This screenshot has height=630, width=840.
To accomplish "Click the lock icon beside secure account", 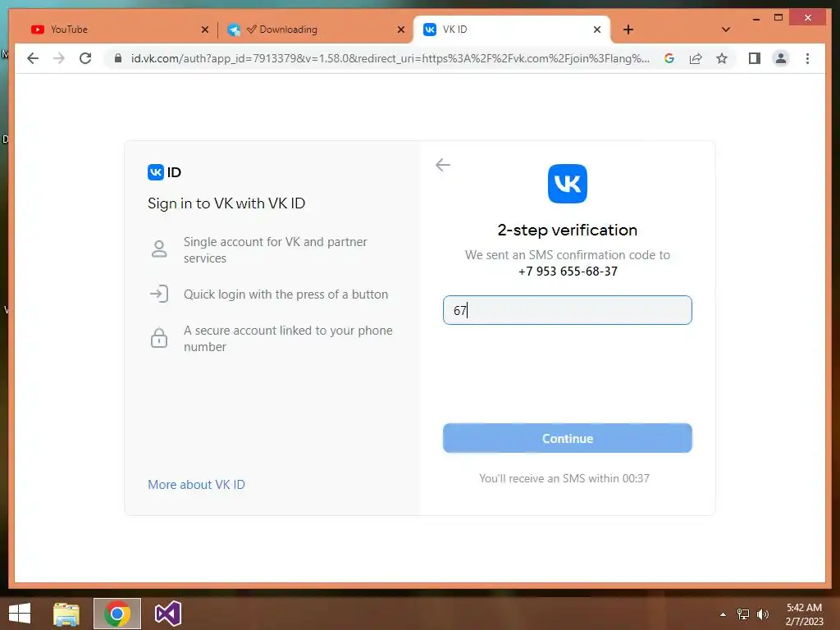I will [x=159, y=338].
